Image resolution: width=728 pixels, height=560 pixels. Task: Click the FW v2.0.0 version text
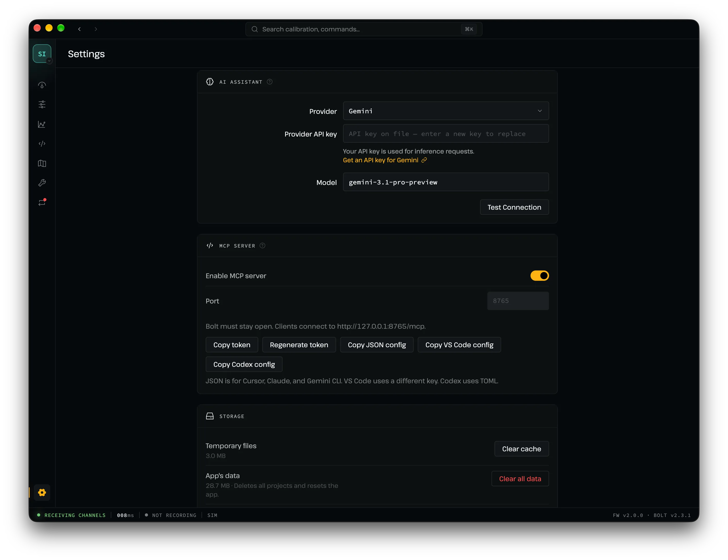click(628, 515)
